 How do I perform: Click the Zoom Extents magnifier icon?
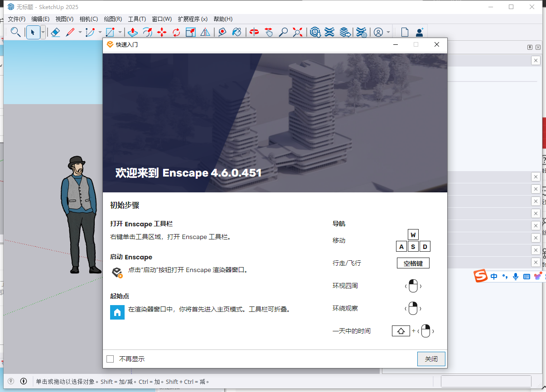coord(297,32)
